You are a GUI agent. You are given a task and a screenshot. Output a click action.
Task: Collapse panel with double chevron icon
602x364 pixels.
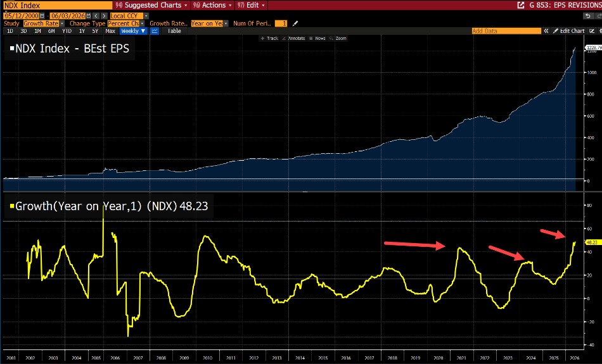point(546,31)
